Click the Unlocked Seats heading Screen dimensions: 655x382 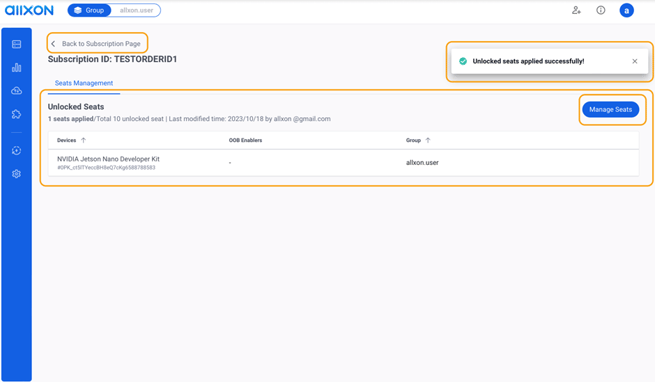coord(76,107)
